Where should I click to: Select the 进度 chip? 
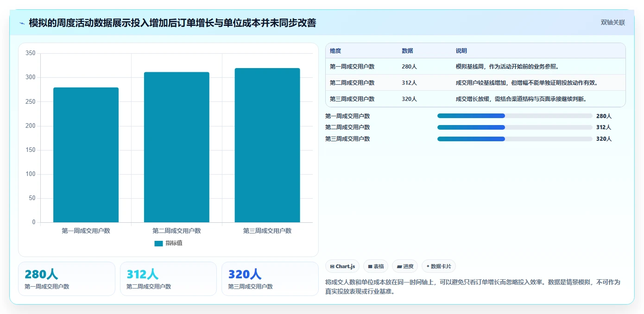[x=405, y=266]
